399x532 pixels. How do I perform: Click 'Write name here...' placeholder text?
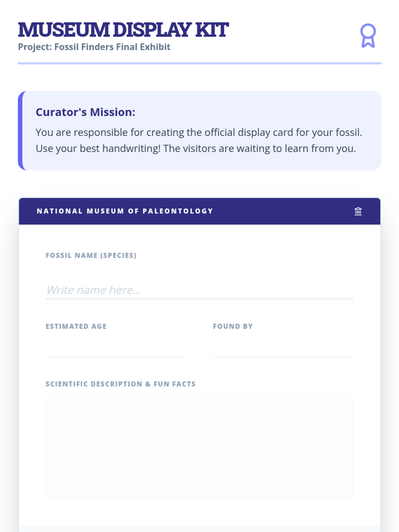pyautogui.click(x=94, y=290)
